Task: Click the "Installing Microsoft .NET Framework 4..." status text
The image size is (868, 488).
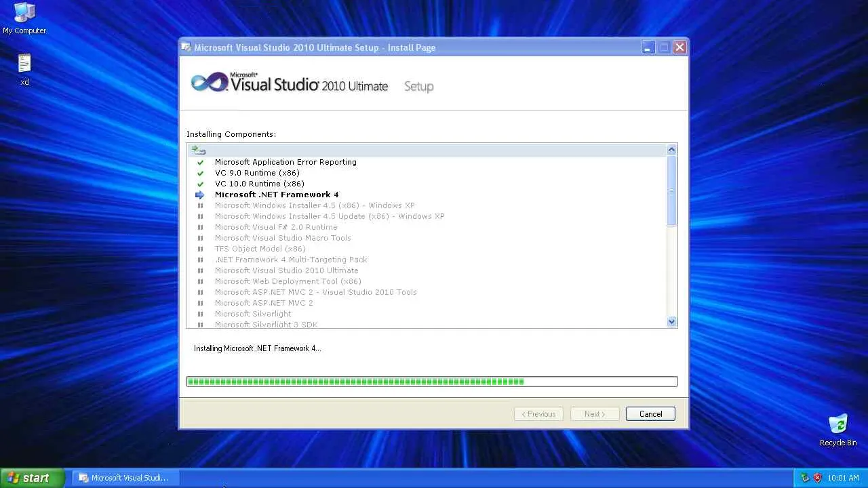Action: coord(258,348)
